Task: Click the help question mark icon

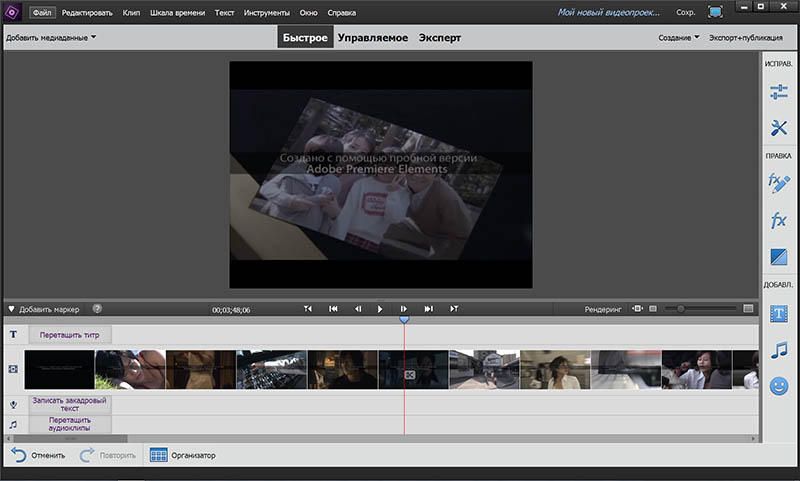Action: tap(97, 309)
